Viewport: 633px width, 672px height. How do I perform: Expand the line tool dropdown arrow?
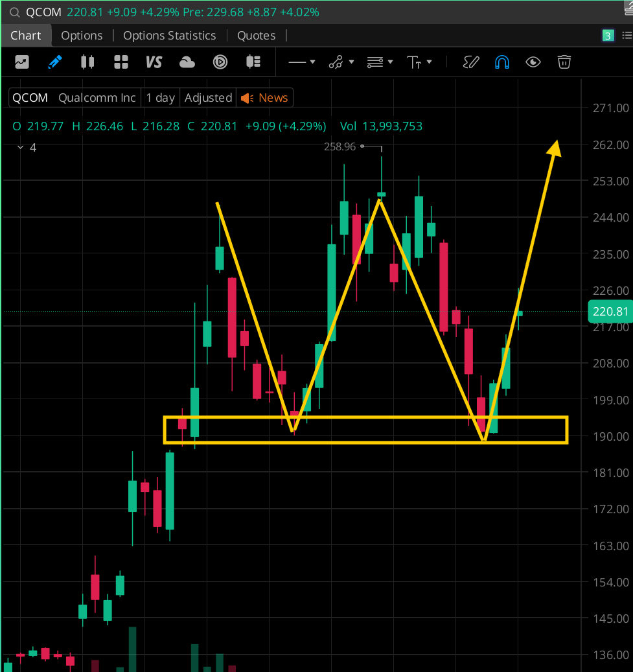point(312,62)
